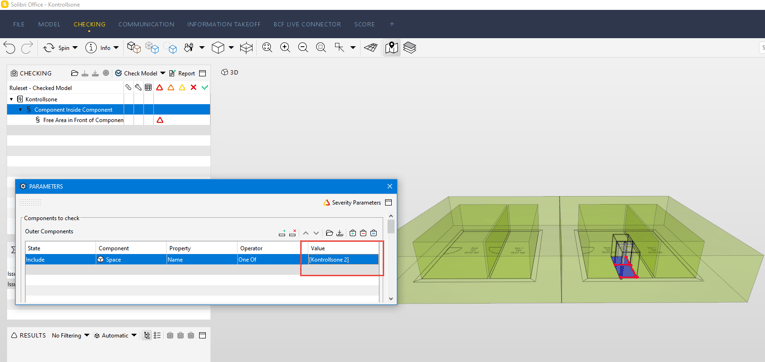Click the zoom in magnifier icon

point(285,48)
